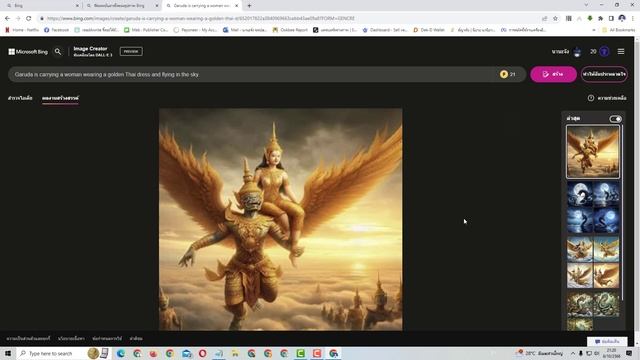
Task: Open the Chrome profile avatar
Action: click(x=622, y=18)
